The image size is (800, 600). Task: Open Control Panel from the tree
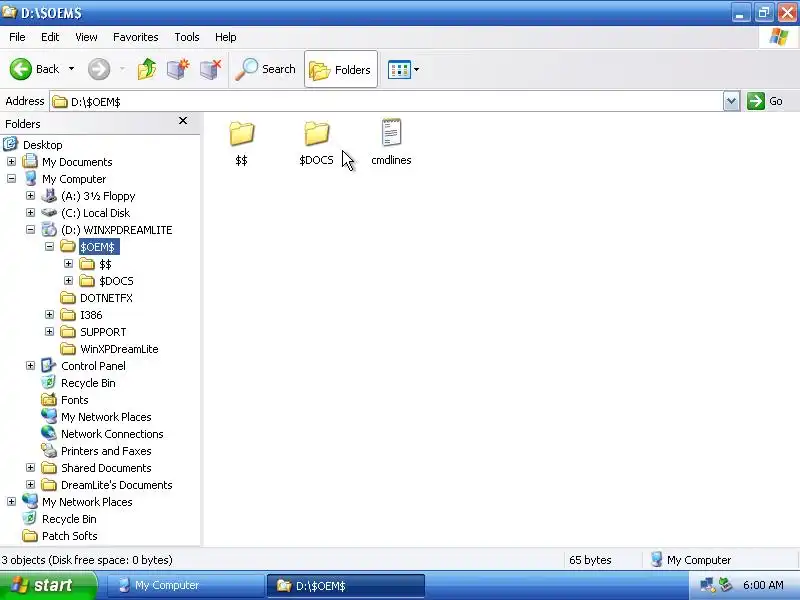[x=93, y=366]
